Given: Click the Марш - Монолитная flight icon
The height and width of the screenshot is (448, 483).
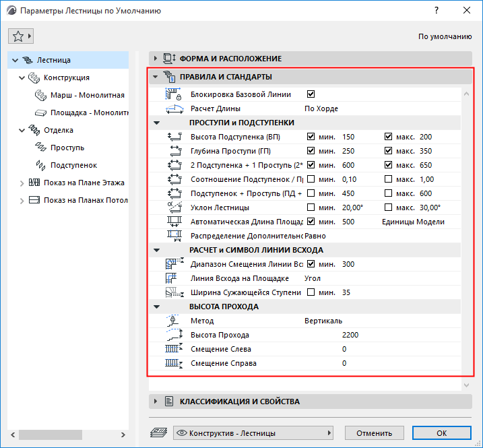Looking at the screenshot, I should [x=40, y=95].
